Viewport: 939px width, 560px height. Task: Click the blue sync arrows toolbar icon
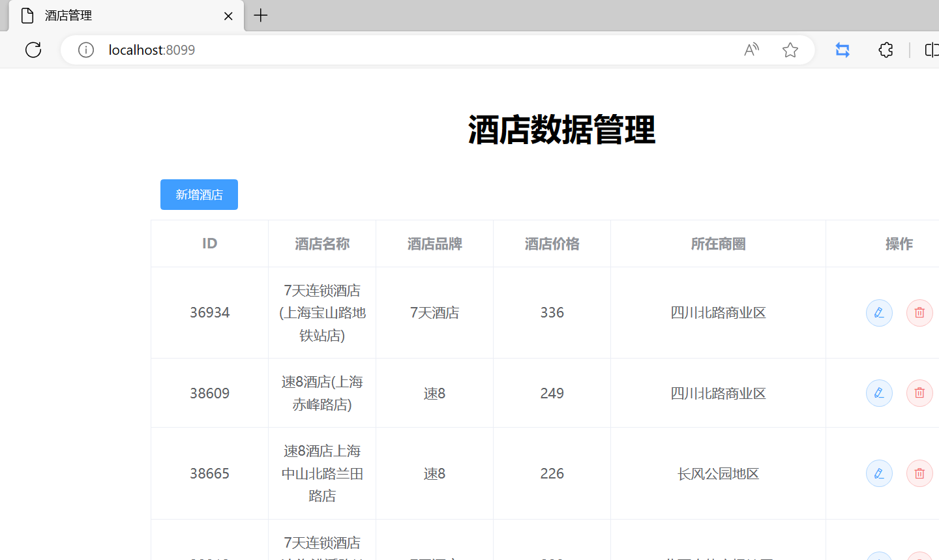point(842,50)
